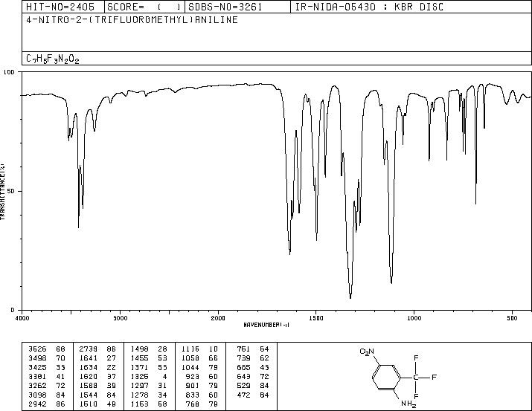532x411 pixels.
Task: Click the IR-NIDA-05430 : KBR DISC label
Action: (369, 7)
